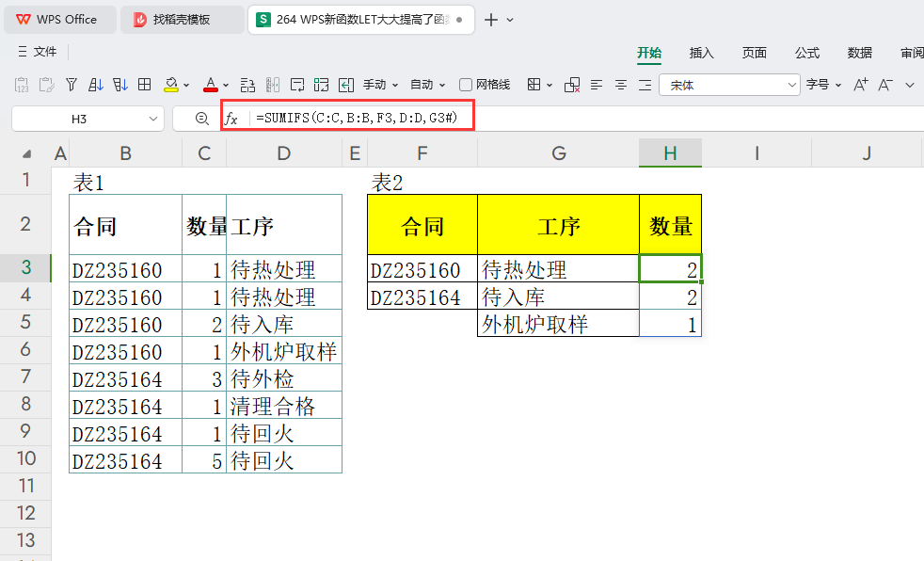Click the paste values icon
This screenshot has height=561, width=924.
[22, 85]
